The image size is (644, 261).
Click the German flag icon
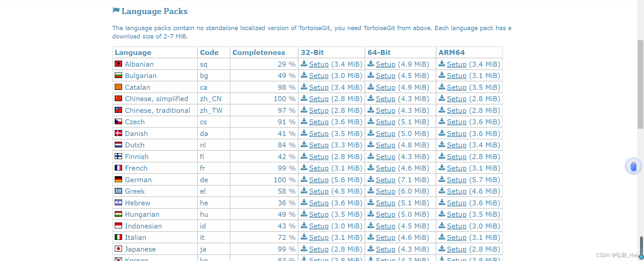[x=118, y=179]
